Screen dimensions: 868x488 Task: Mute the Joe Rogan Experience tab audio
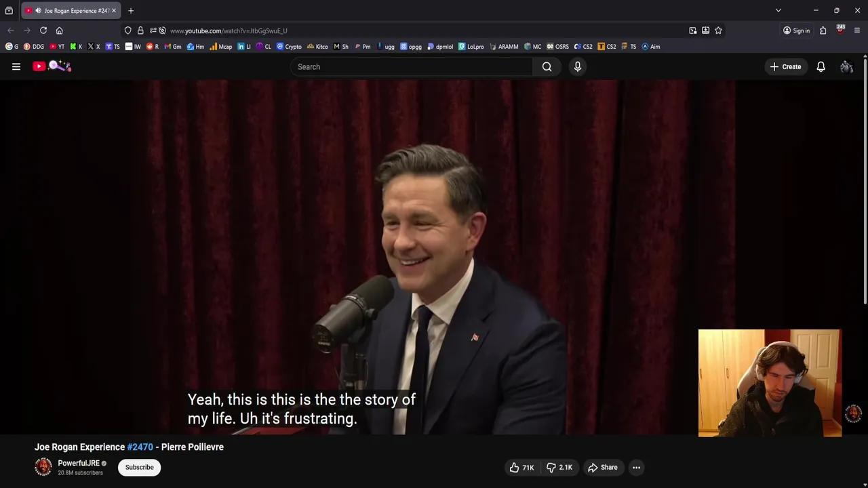[38, 11]
